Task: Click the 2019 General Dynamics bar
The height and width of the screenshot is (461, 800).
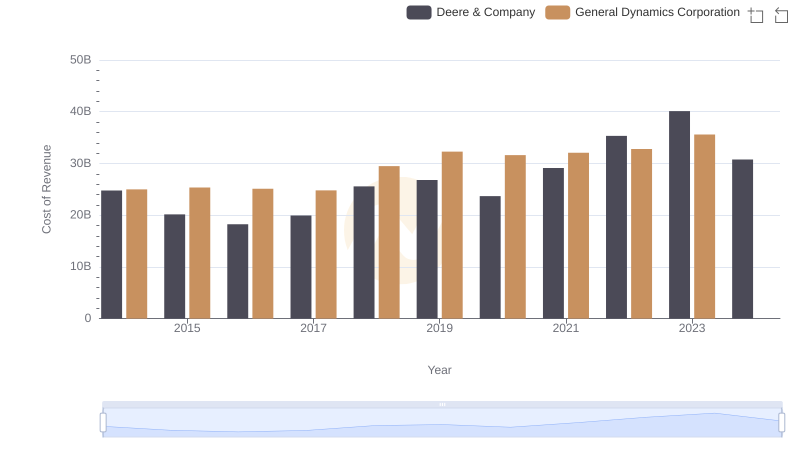Action: click(x=452, y=235)
